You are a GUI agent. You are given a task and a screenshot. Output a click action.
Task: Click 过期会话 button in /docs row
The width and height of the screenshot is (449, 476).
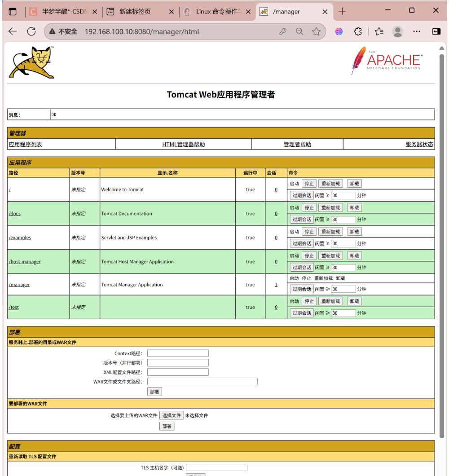pyautogui.click(x=302, y=220)
